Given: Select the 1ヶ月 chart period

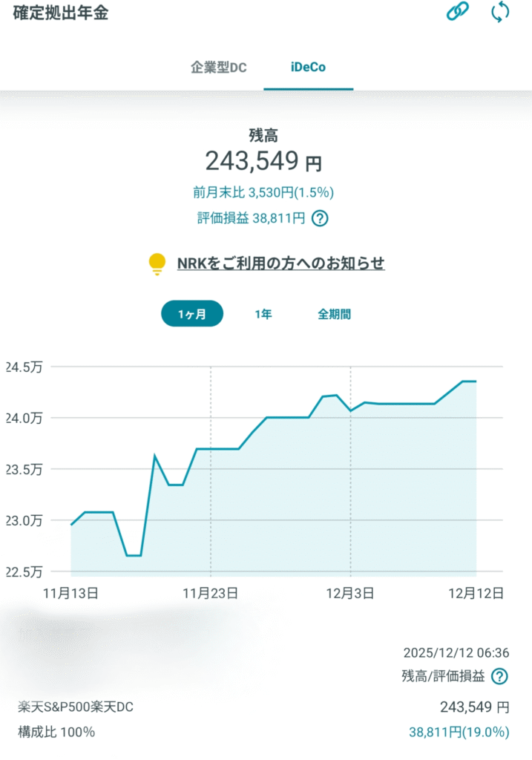Looking at the screenshot, I should pos(191,314).
